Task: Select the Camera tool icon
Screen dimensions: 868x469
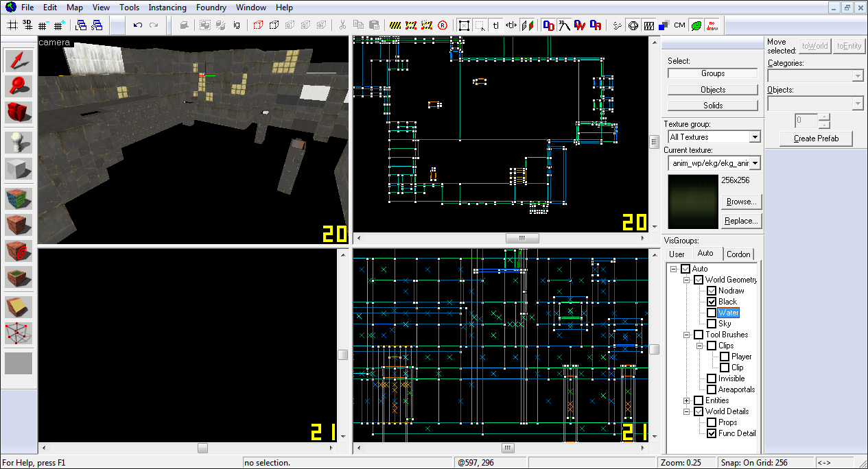Action: [x=19, y=112]
